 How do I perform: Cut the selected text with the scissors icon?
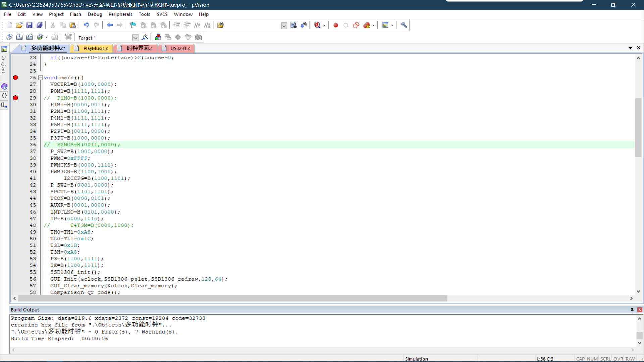pos(53,25)
